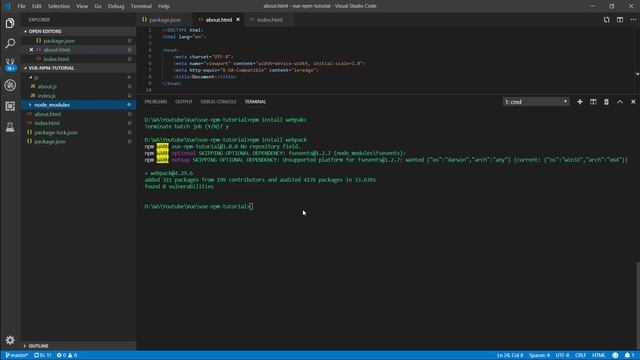
Task: Open about.js in the js folder
Action: [47, 87]
